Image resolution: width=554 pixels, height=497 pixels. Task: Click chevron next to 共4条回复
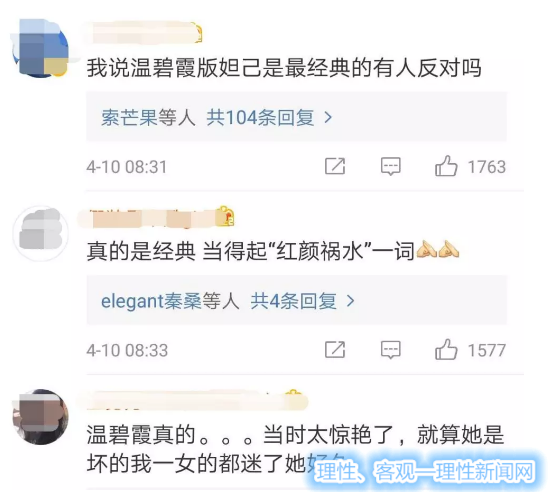(x=350, y=301)
